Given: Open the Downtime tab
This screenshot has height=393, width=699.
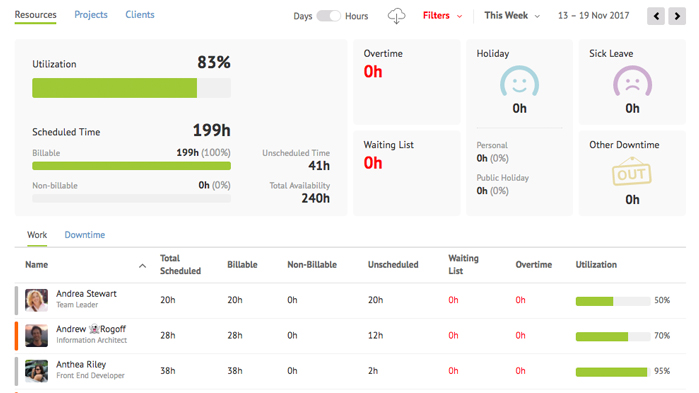Looking at the screenshot, I should [x=85, y=235].
